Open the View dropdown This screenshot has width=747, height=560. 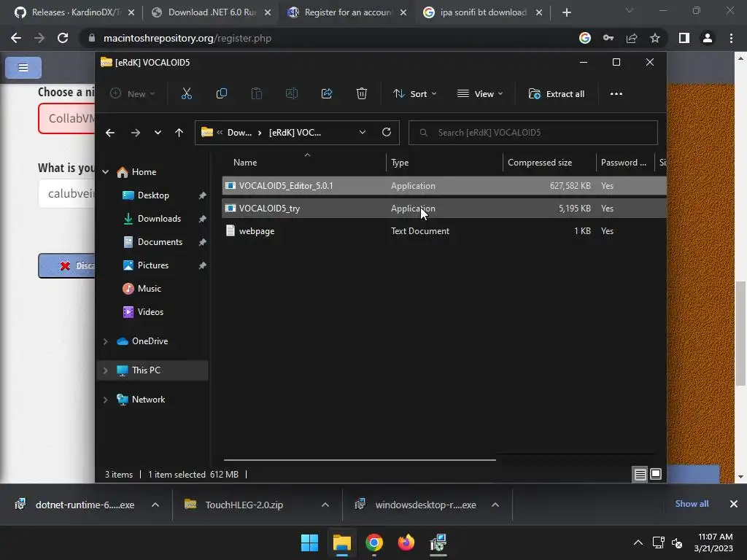tap(480, 94)
